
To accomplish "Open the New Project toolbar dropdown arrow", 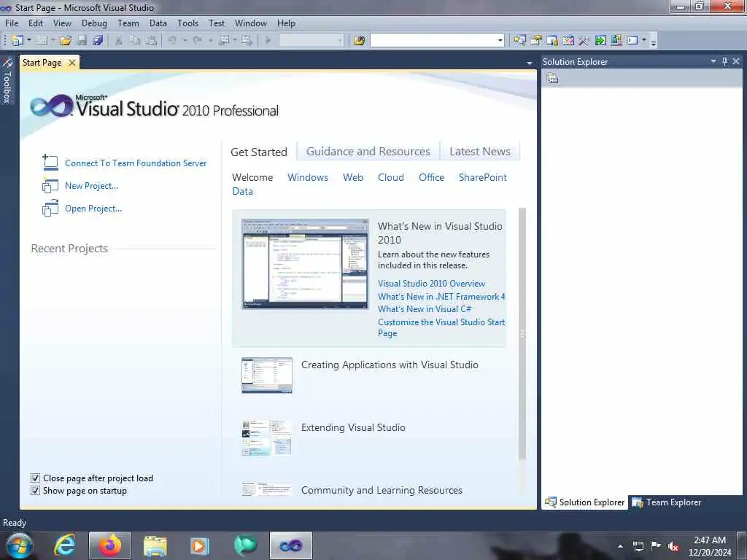I will pos(29,41).
